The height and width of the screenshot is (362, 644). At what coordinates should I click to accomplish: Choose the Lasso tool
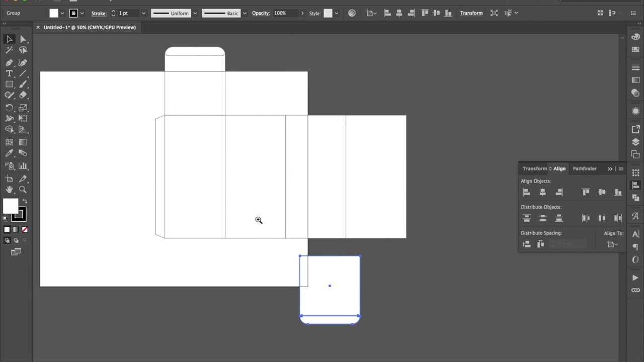[23, 50]
